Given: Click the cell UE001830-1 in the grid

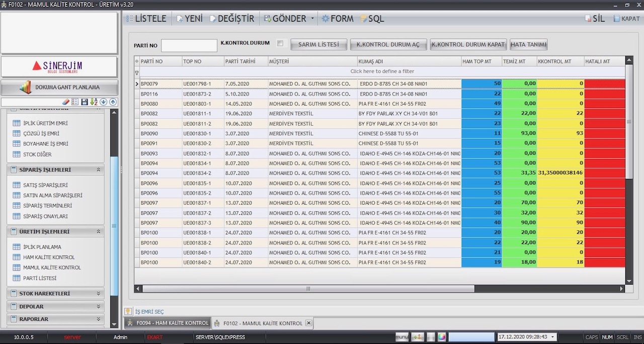Looking at the screenshot, I should (203, 134).
